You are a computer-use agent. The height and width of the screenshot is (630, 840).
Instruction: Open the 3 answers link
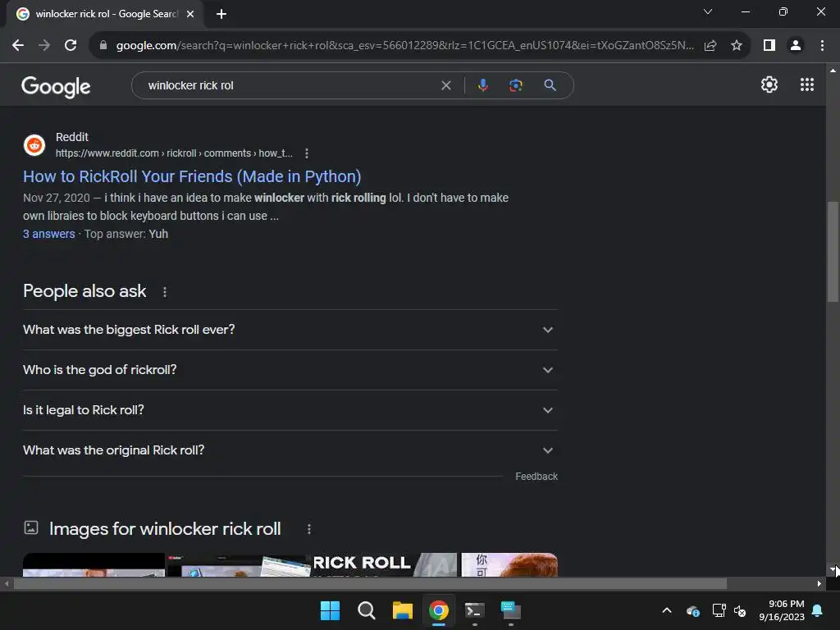click(48, 234)
